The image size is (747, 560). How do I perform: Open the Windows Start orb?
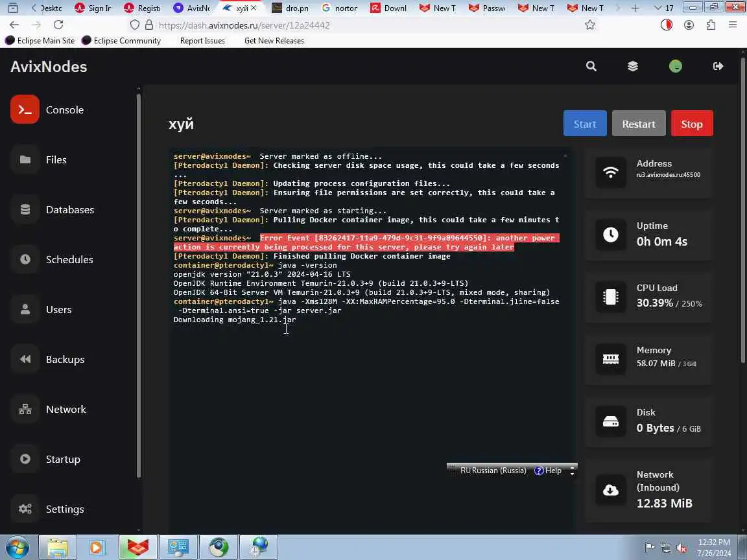[17, 547]
